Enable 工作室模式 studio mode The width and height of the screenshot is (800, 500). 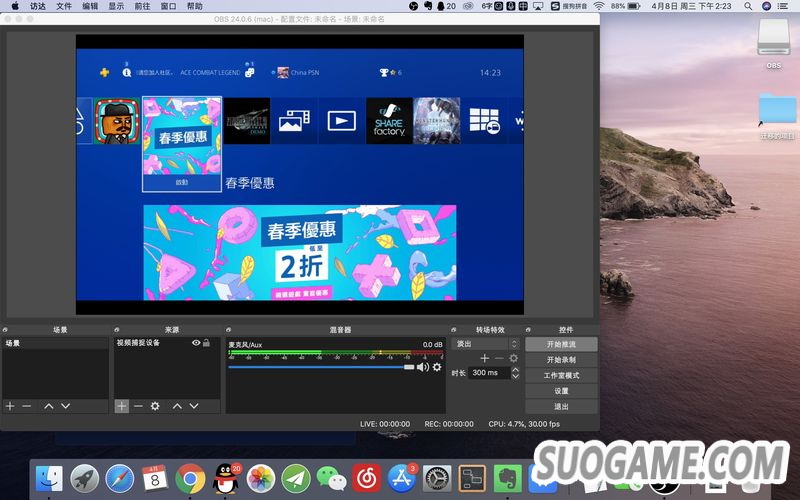pyautogui.click(x=561, y=376)
